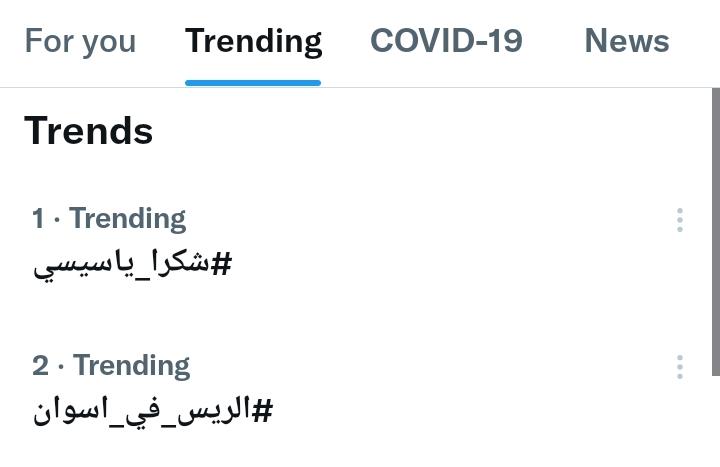Viewport: 720px width, 467px height.
Task: Open hashtag #الريس_في_اسوان trend
Action: click(x=152, y=411)
